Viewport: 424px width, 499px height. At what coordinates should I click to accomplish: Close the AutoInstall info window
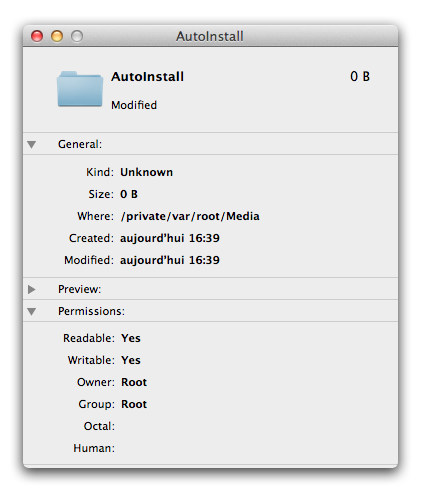37,36
